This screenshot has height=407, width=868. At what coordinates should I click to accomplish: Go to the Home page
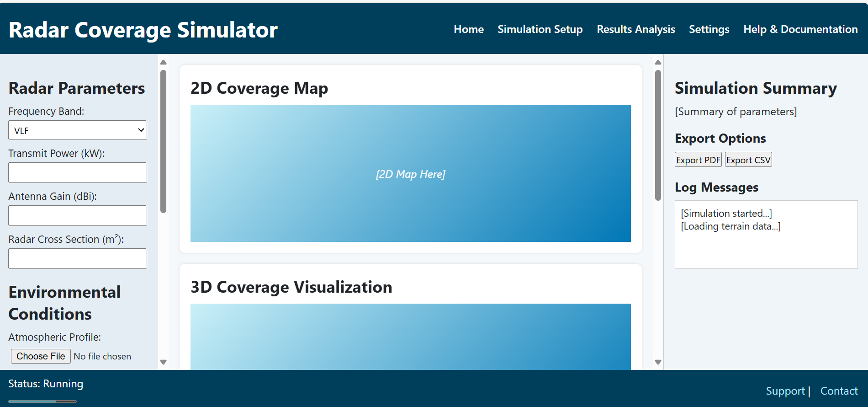[468, 29]
